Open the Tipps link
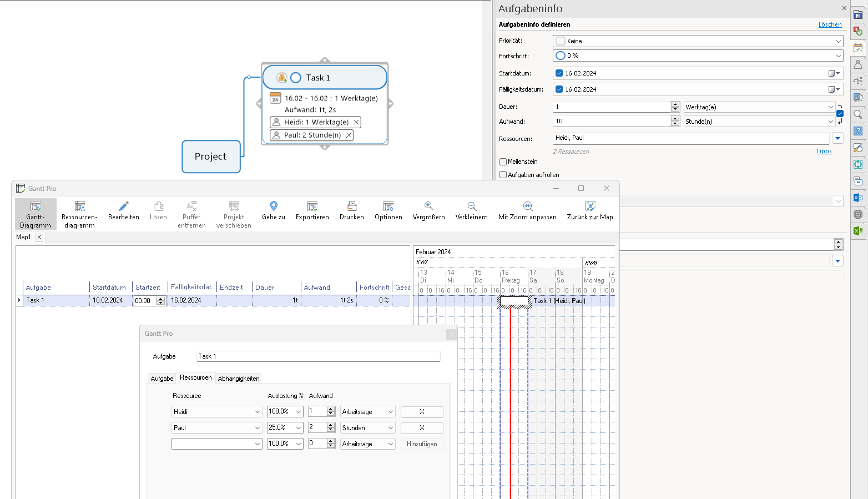 [824, 151]
